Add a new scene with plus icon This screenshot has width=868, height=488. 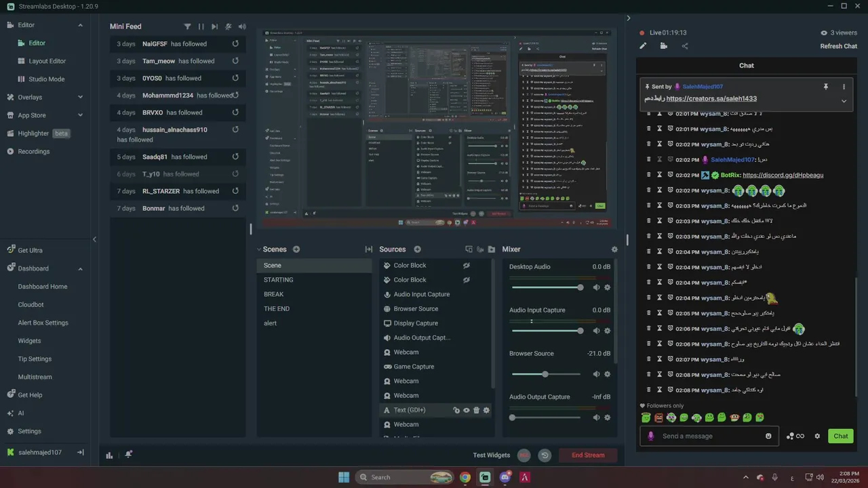(296, 249)
